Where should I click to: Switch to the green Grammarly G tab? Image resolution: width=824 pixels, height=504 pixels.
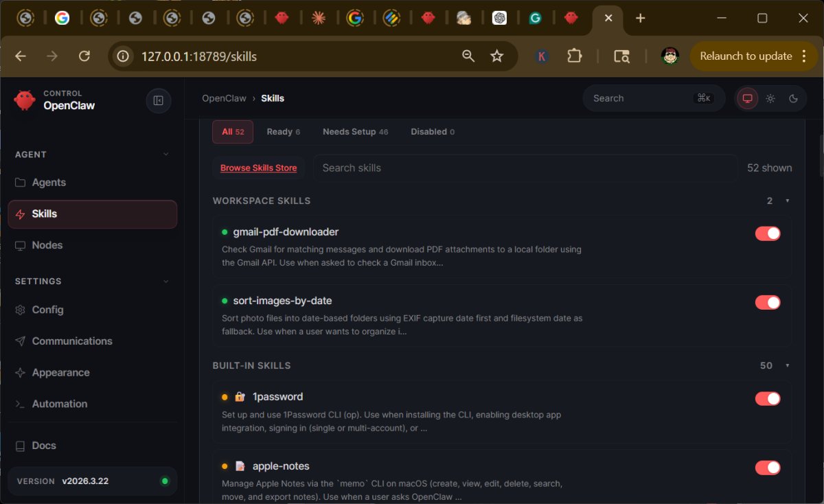[536, 19]
